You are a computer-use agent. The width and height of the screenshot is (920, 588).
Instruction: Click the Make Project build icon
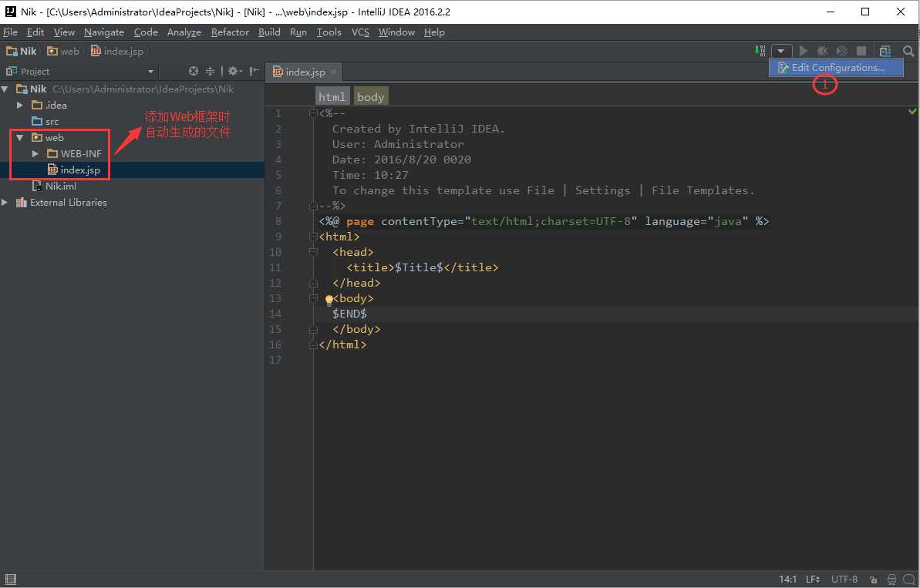[760, 51]
